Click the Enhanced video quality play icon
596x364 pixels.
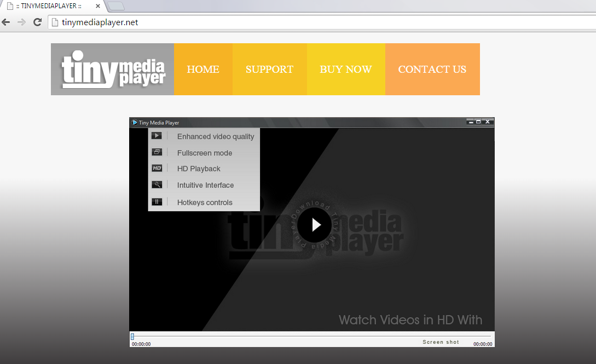point(157,136)
